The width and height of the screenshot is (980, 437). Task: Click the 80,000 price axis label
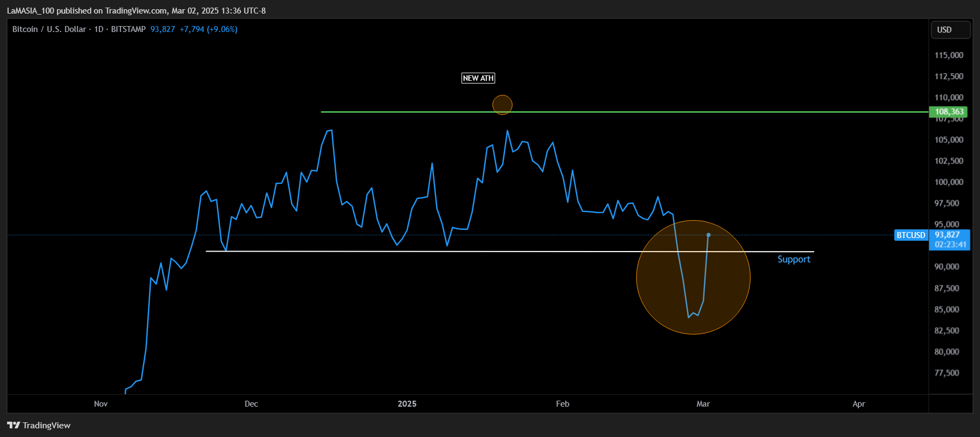946,352
